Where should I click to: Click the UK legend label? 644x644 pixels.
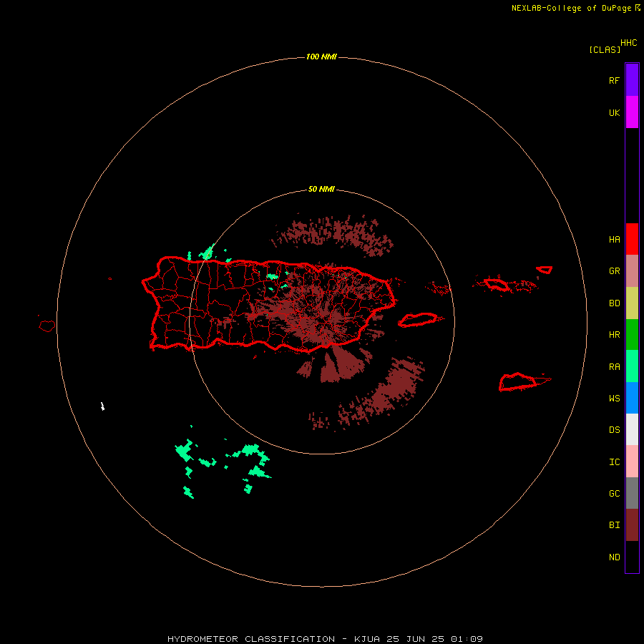click(614, 113)
